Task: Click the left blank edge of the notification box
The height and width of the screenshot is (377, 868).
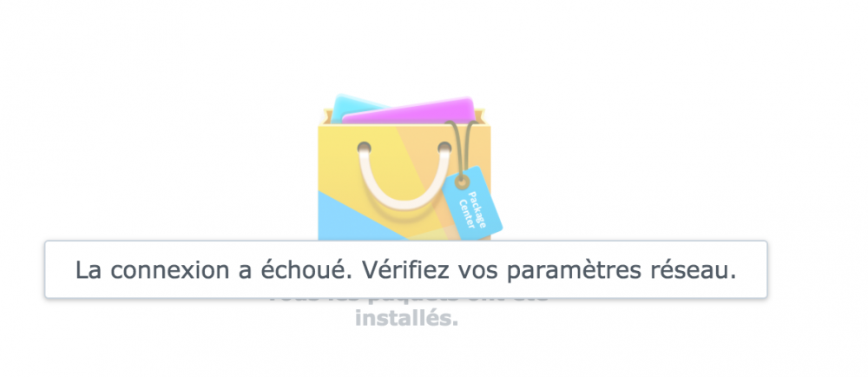Action: pyautogui.click(x=58, y=269)
